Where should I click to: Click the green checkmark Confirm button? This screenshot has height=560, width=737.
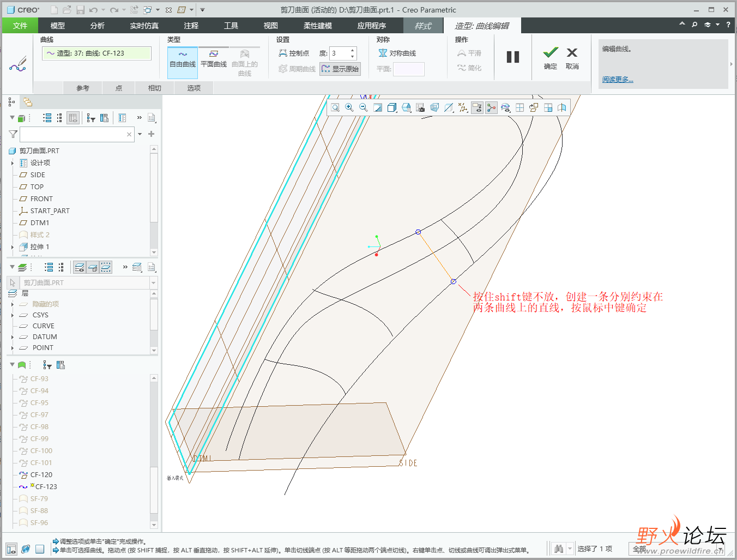[551, 58]
